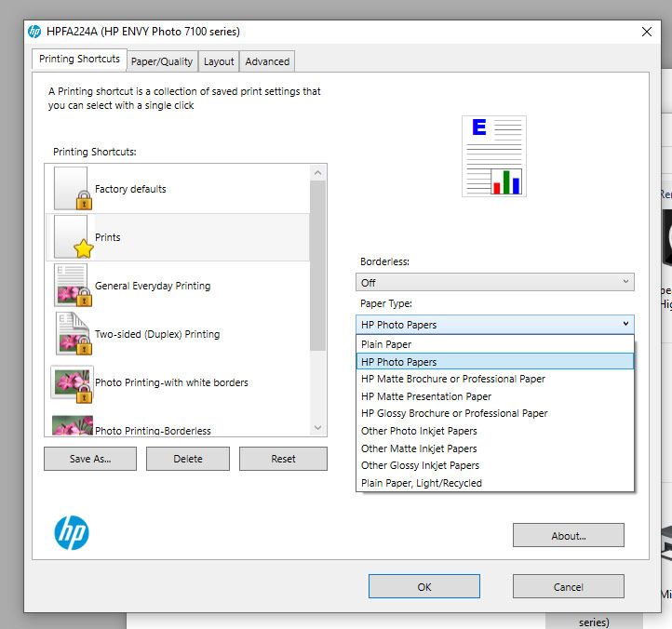Select the Factory defaults shortcut label
The width and height of the screenshot is (672, 629).
130,189
